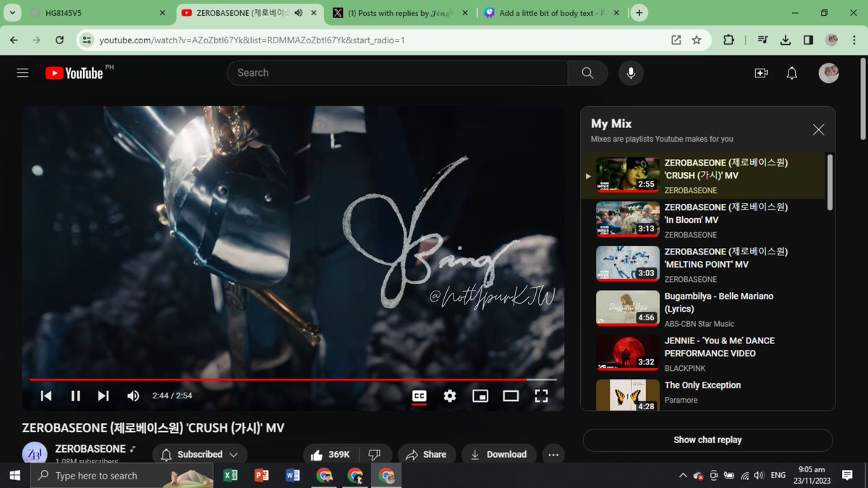Go to the YouTube home logo
Screen dimensions: 868x488
(x=74, y=73)
